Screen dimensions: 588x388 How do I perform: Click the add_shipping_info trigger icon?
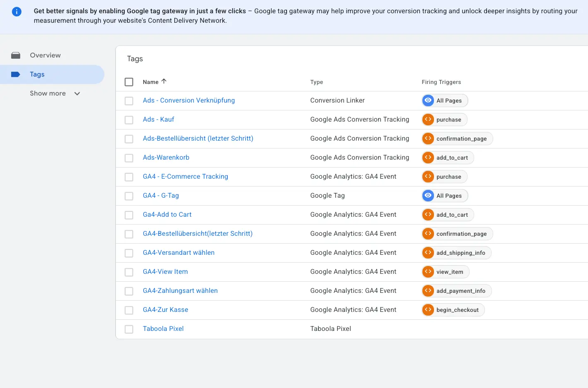[x=428, y=253]
